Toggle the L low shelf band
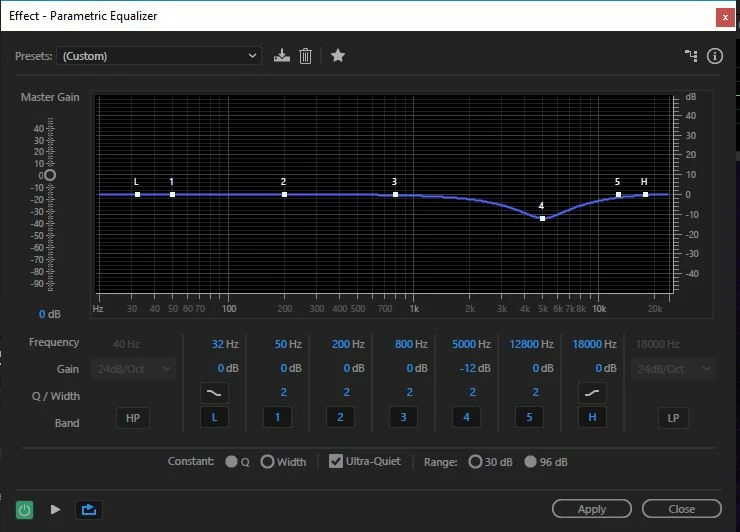Viewport: 740px width, 532px height. 214,417
